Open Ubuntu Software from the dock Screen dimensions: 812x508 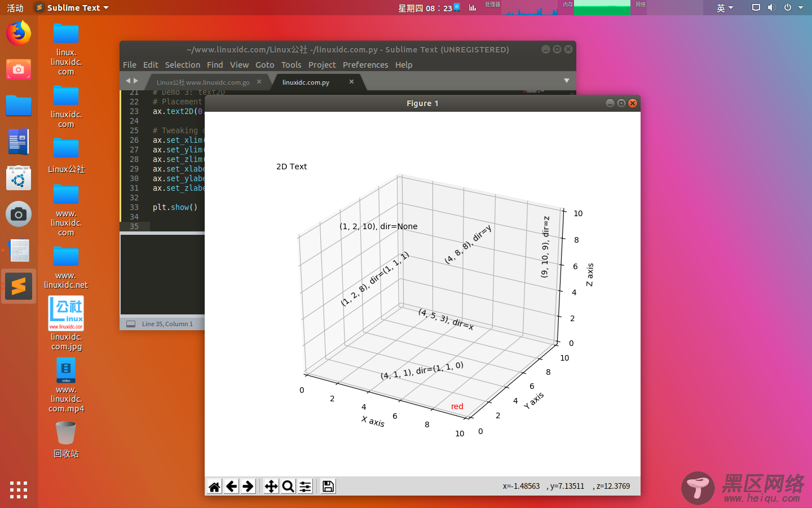tap(19, 178)
